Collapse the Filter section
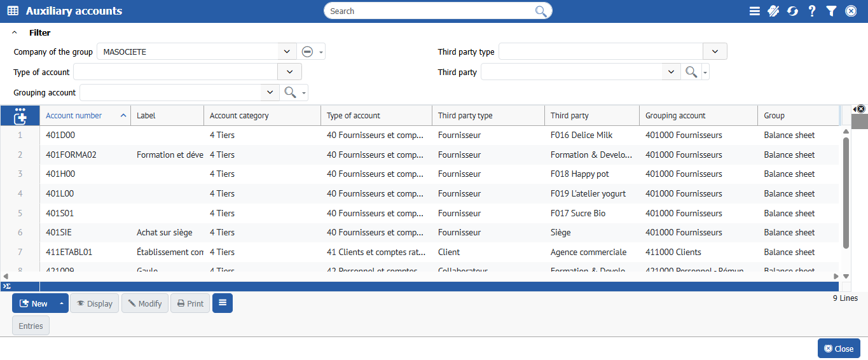Viewport: 868px width, 360px height. point(15,32)
